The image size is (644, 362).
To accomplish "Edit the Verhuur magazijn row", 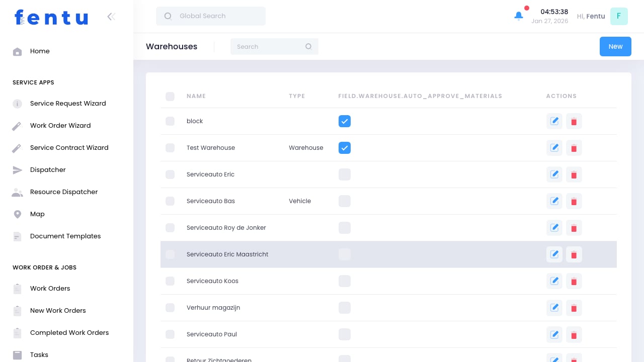I will [554, 308].
